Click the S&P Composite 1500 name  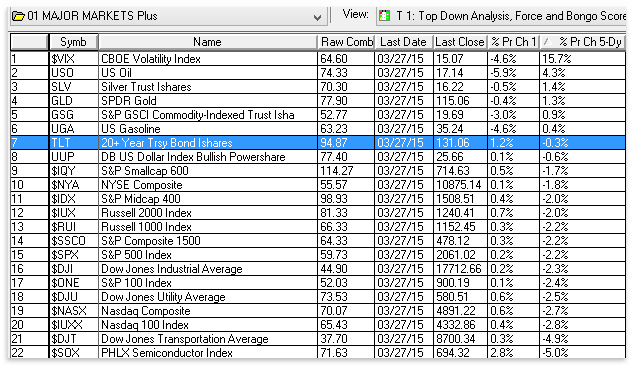151,241
